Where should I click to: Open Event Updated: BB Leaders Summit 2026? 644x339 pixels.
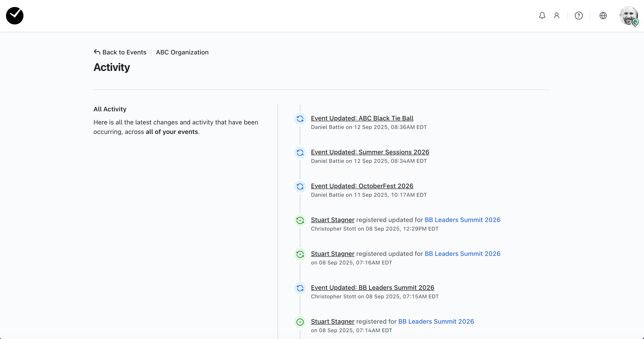373,288
